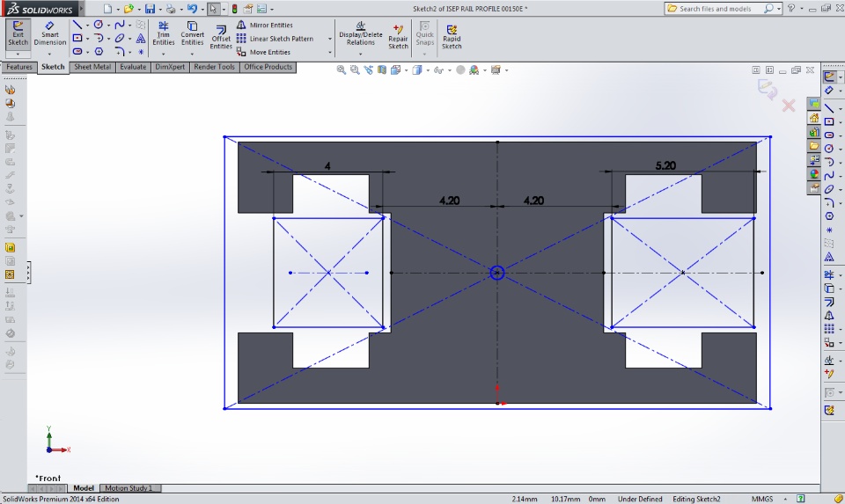Toggle Rapid Sketch in the ribbon
The width and height of the screenshot is (845, 504).
tap(452, 37)
